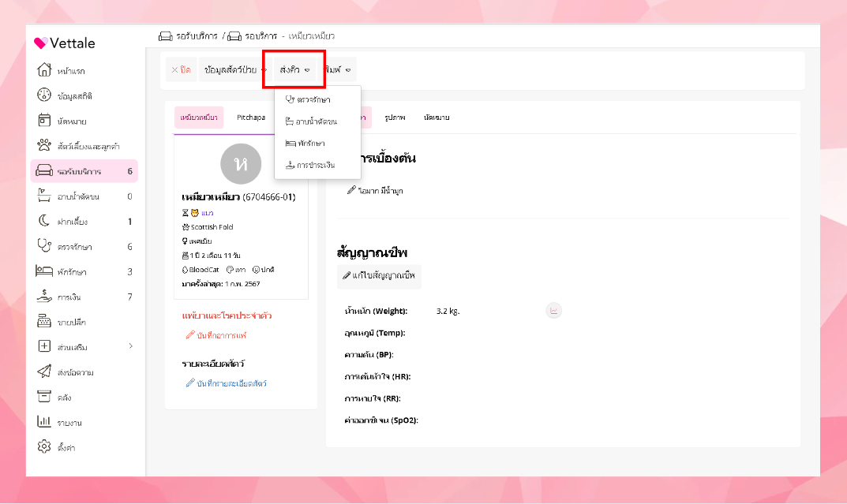The width and height of the screenshot is (847, 504).
Task: Go to นัดหมาย calendar icon in sidebar
Action: coord(44,121)
